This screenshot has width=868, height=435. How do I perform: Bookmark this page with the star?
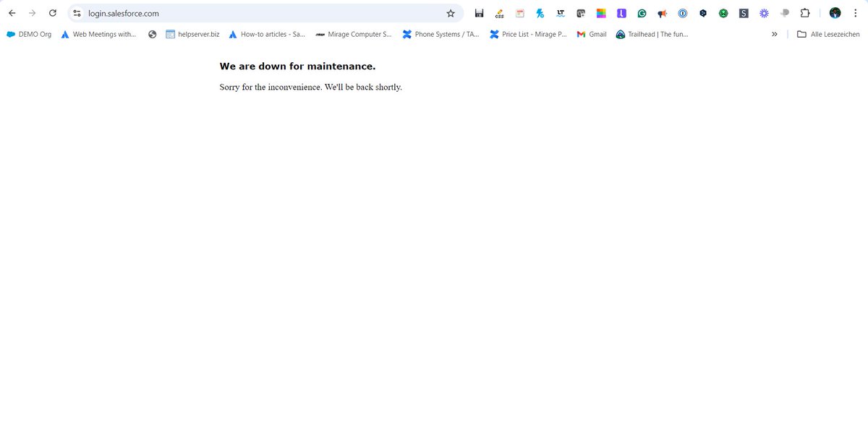coord(451,12)
